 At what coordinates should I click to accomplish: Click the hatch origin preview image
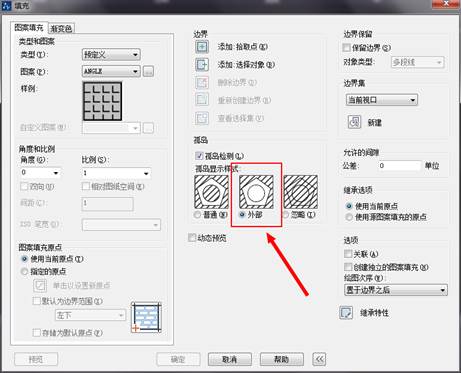[x=146, y=317]
